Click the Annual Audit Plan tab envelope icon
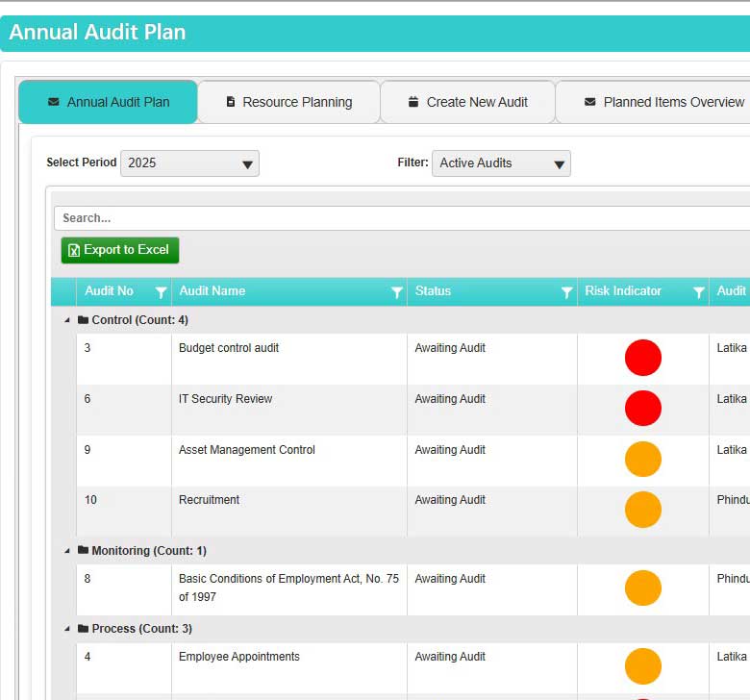Image resolution: width=750 pixels, height=700 pixels. [x=54, y=102]
